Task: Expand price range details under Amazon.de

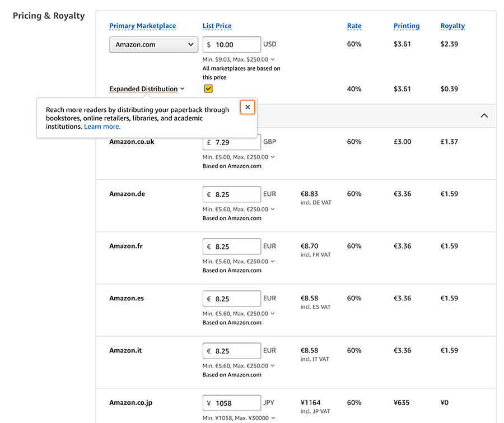Action: pos(273,209)
